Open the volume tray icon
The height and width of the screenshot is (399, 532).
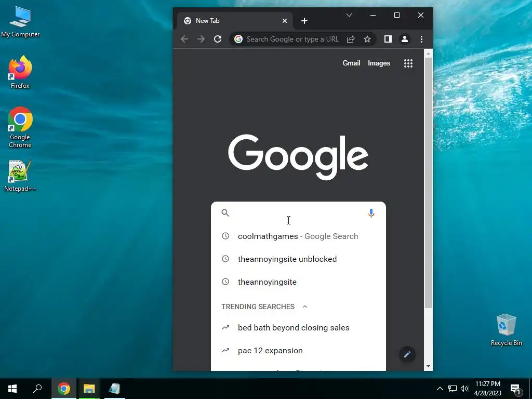tap(464, 389)
